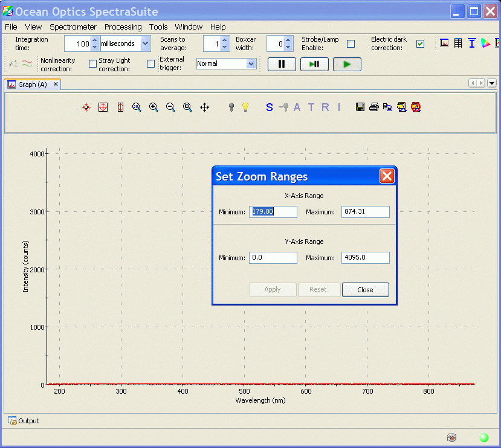Click the Y-Axis Maximum field
Image resolution: width=501 pixels, height=448 pixels.
(x=365, y=258)
